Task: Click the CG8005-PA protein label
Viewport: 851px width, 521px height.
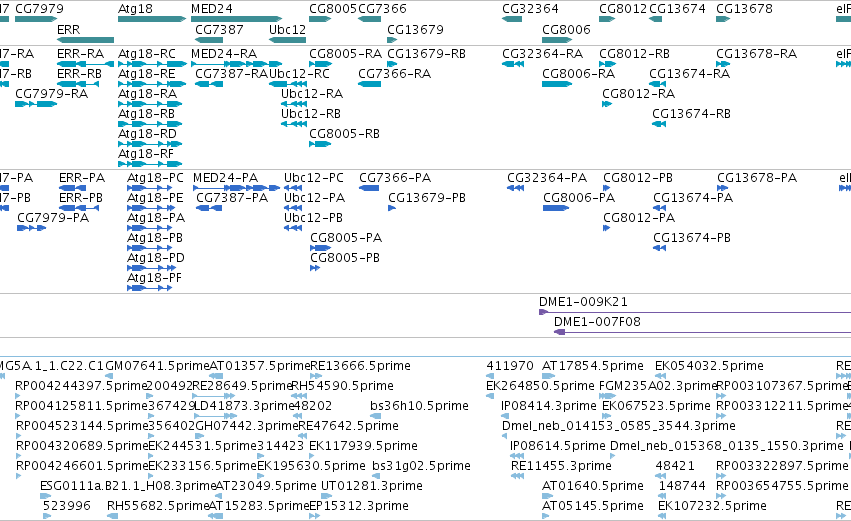Action: tap(346, 238)
